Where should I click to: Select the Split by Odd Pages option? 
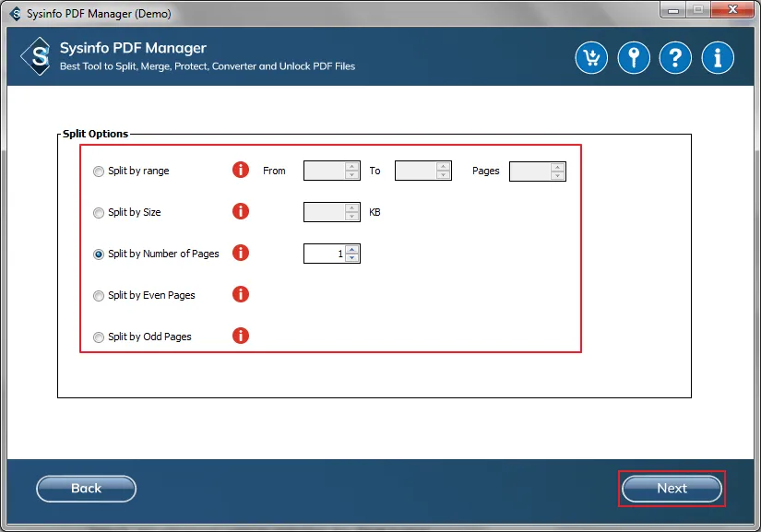point(99,337)
